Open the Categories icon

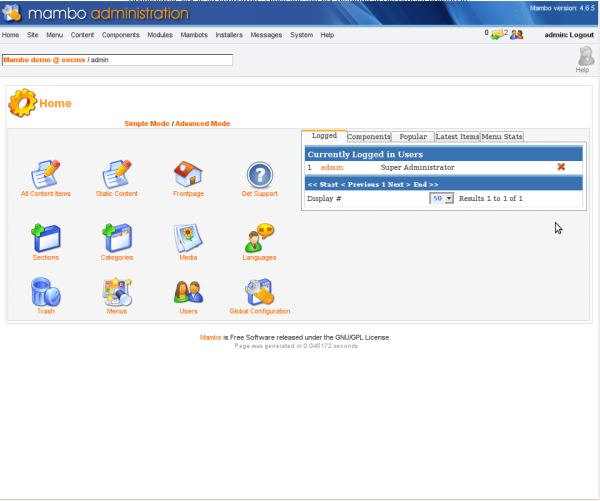pyautogui.click(x=117, y=238)
